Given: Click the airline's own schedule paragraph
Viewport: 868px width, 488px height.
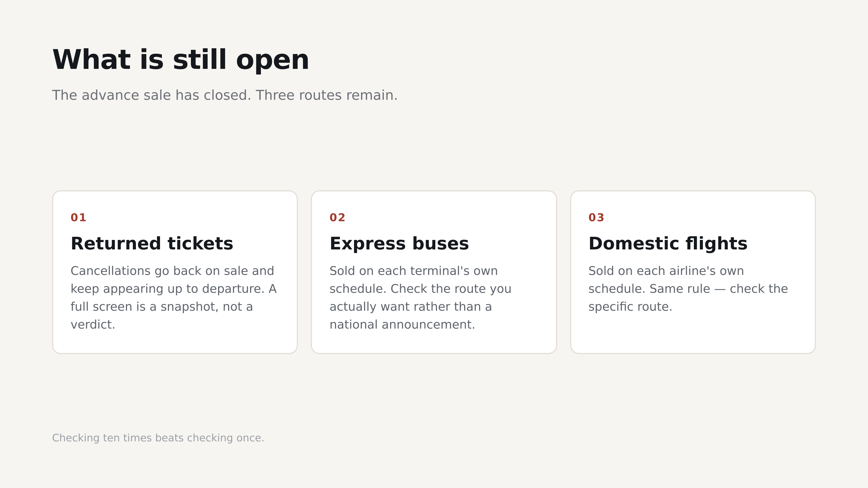Looking at the screenshot, I should 688,289.
